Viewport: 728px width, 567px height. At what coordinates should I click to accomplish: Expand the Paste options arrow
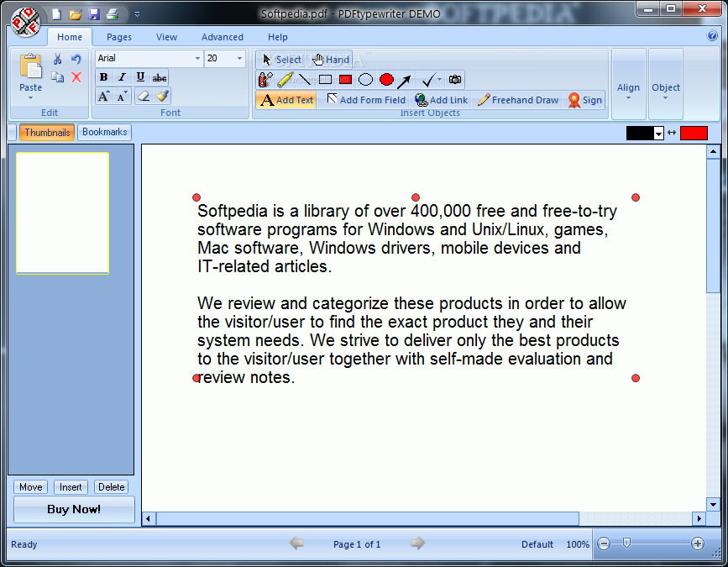point(30,98)
